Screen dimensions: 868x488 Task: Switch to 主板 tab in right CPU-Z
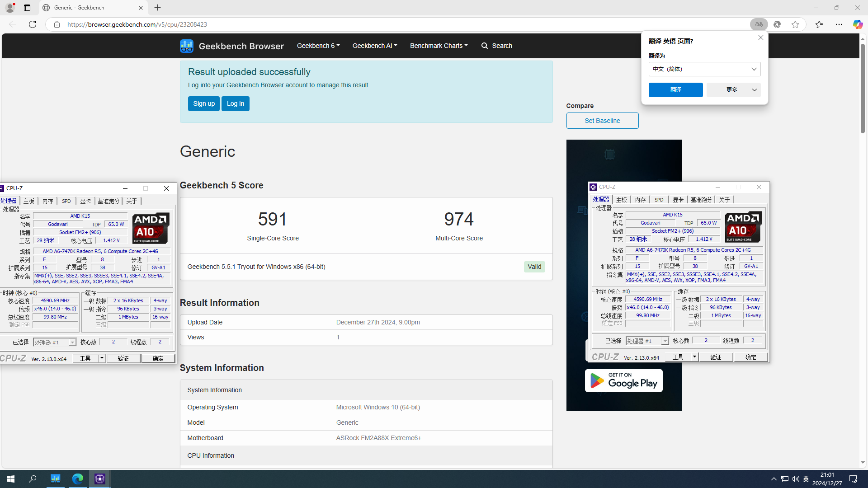[622, 200]
